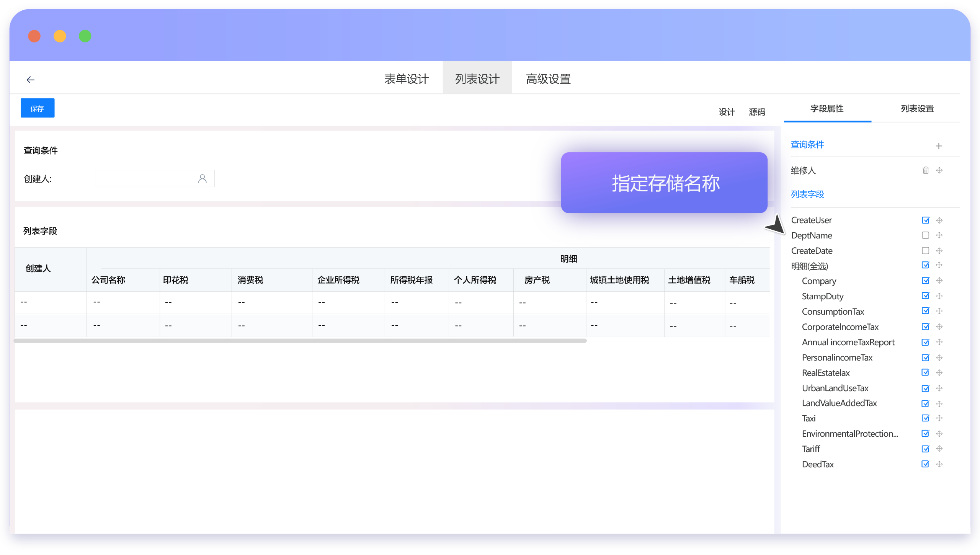Click move handle for DeedTax field

pos(939,464)
